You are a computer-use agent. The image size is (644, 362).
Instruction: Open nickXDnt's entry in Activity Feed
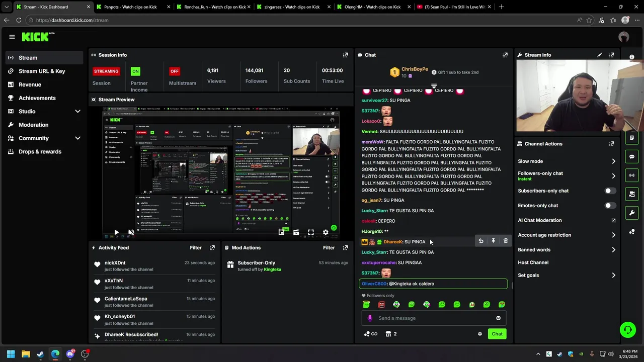pyautogui.click(x=155, y=266)
